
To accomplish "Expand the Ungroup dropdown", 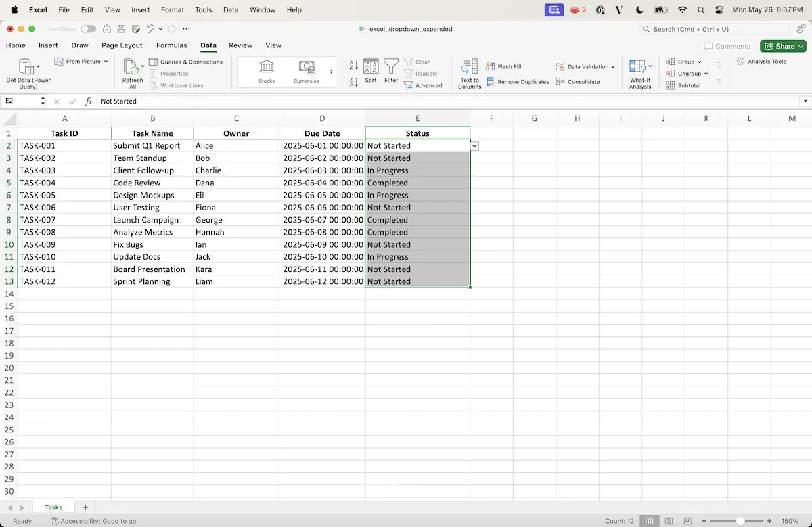I will (706, 74).
